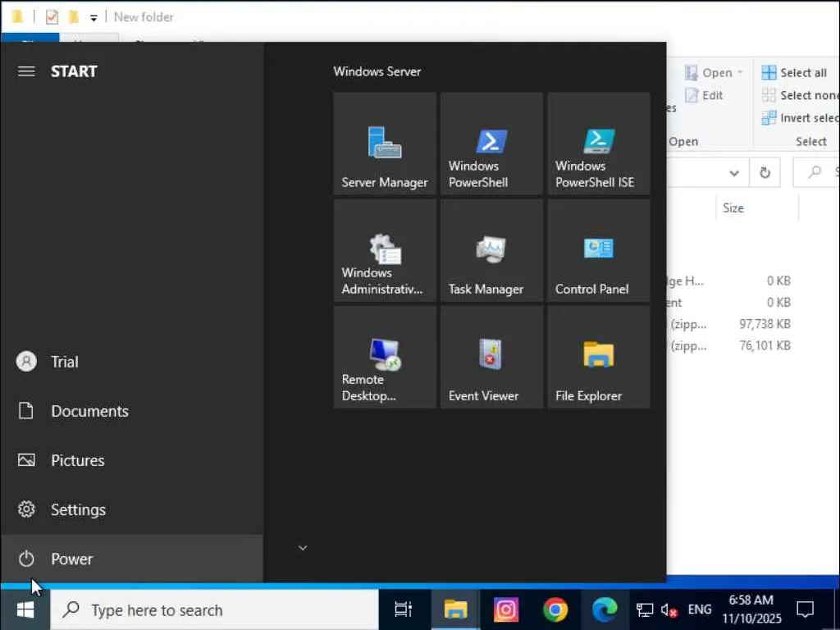Focus the taskbar search box
This screenshot has width=840, height=630.
(214, 609)
